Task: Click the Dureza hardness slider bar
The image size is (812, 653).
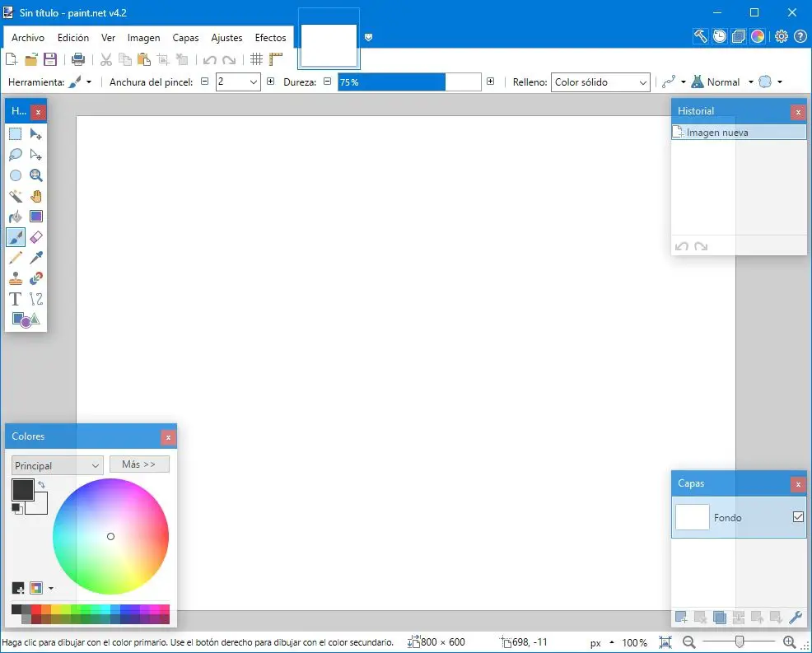Action: coord(409,82)
